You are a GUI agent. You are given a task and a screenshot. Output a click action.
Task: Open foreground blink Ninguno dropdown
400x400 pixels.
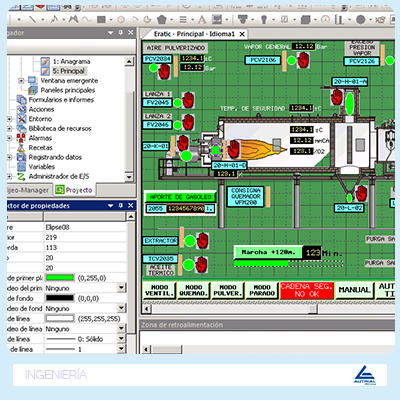tap(122, 288)
